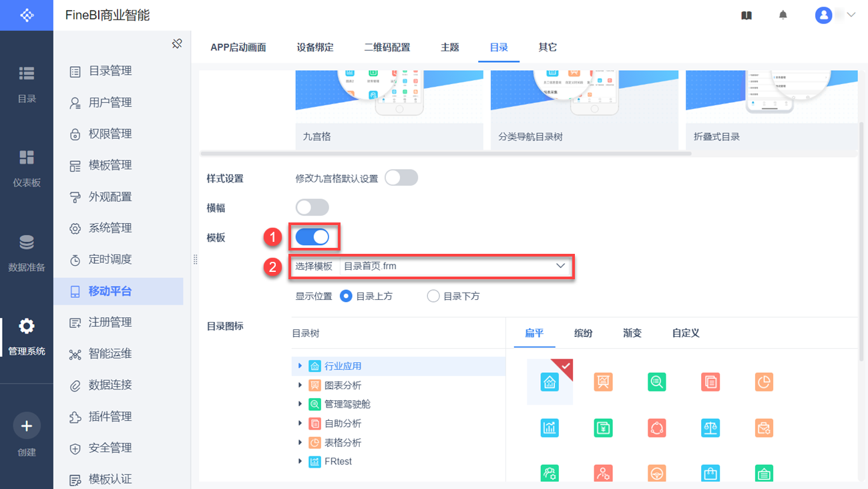Expand the 表格分析 tree node arrow

[300, 442]
